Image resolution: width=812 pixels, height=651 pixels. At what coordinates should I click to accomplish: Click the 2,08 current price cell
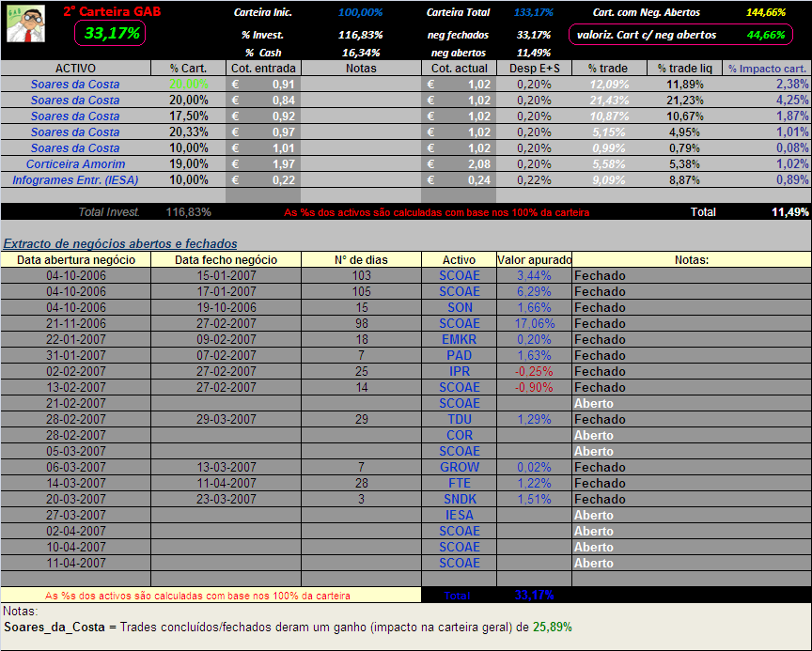[460, 164]
